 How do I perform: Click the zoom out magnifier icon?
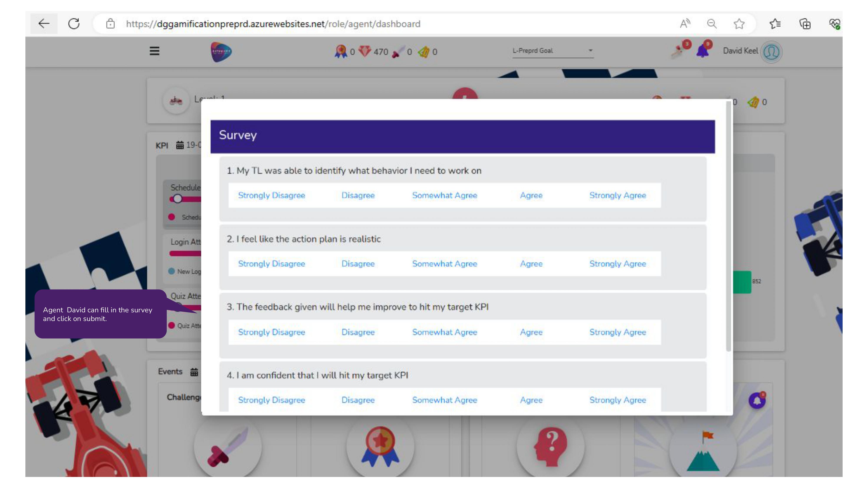(712, 24)
